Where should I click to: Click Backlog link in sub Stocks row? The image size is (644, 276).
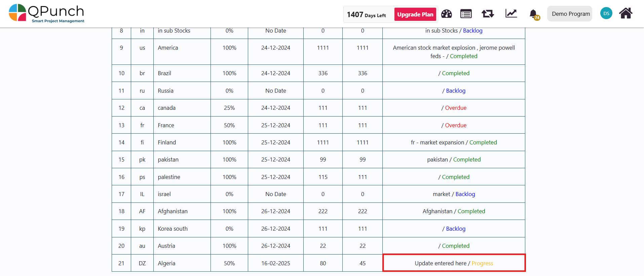click(x=472, y=31)
